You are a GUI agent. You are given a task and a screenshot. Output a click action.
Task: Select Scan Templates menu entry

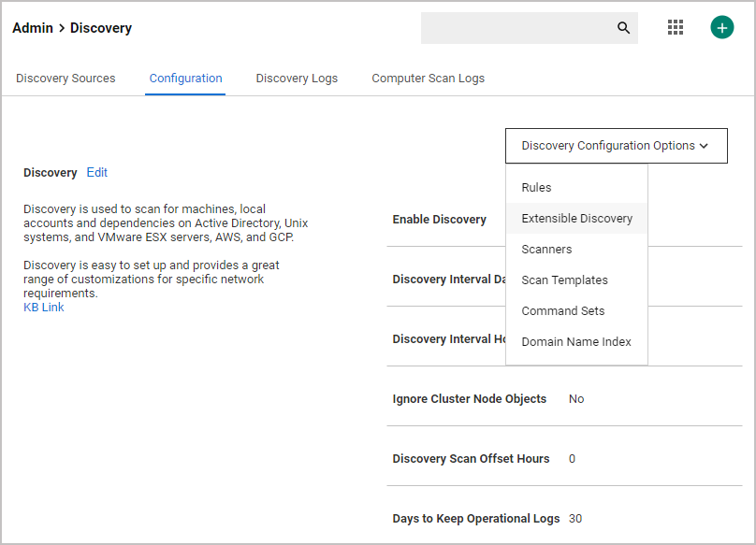[564, 280]
